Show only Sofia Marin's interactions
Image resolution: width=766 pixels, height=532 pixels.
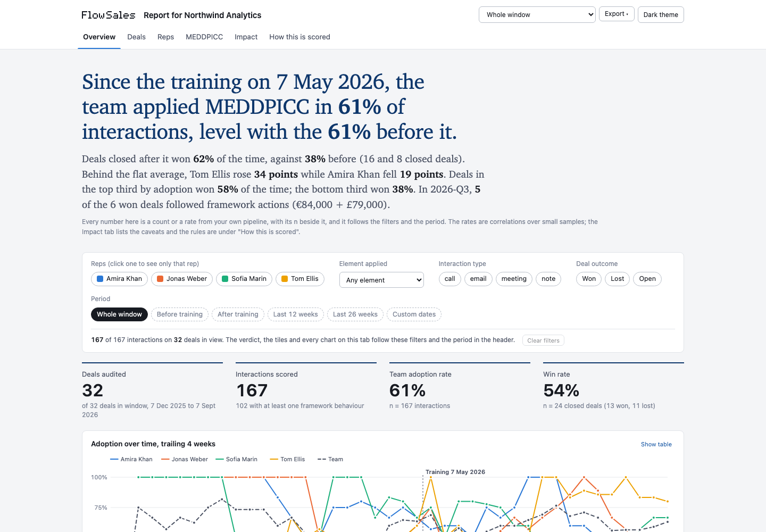pos(244,279)
